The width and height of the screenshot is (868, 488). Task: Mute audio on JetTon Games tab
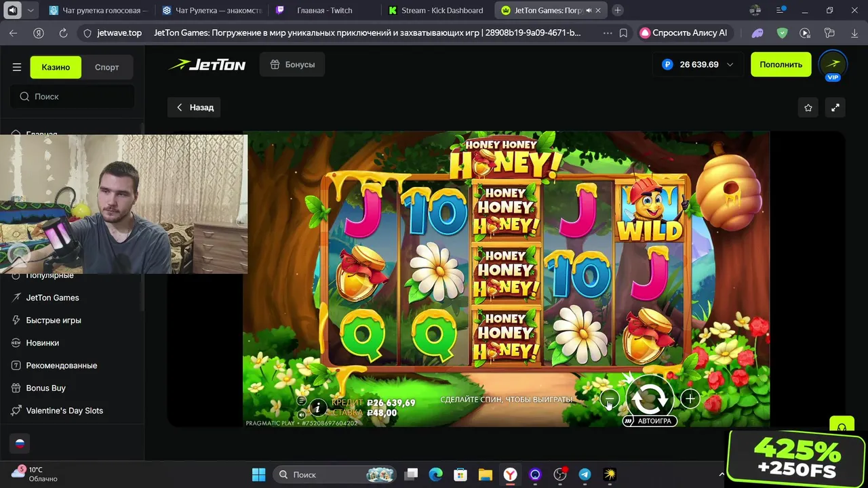tap(588, 10)
